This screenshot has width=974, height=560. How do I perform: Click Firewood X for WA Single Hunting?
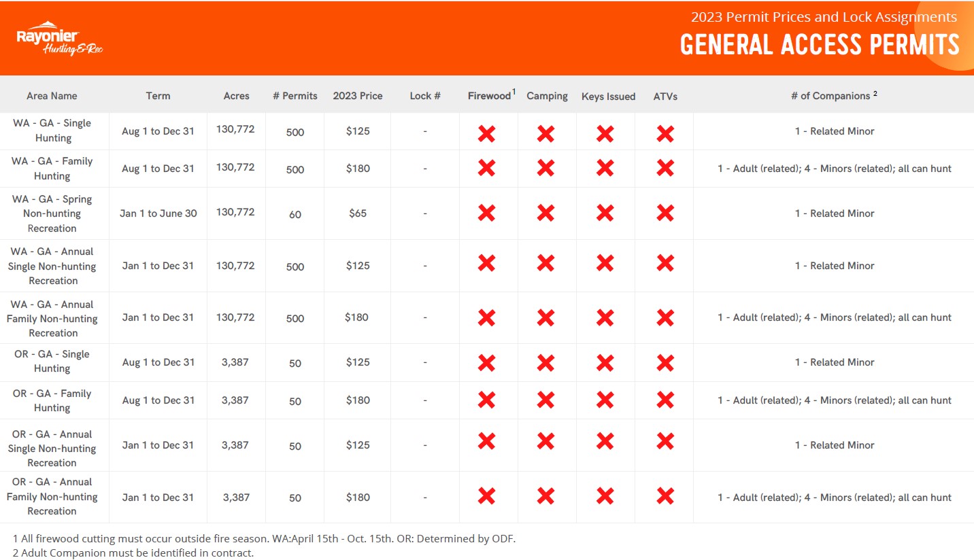[x=486, y=133]
